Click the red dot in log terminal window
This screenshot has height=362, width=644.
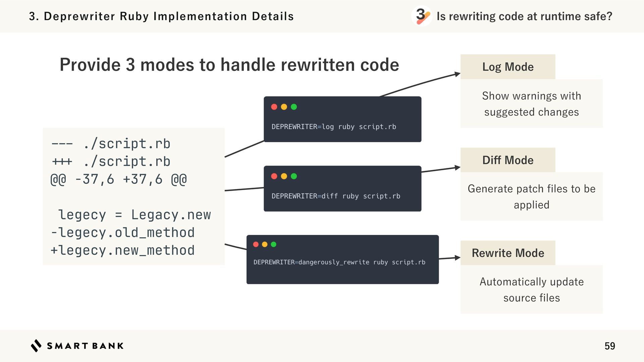click(x=274, y=107)
